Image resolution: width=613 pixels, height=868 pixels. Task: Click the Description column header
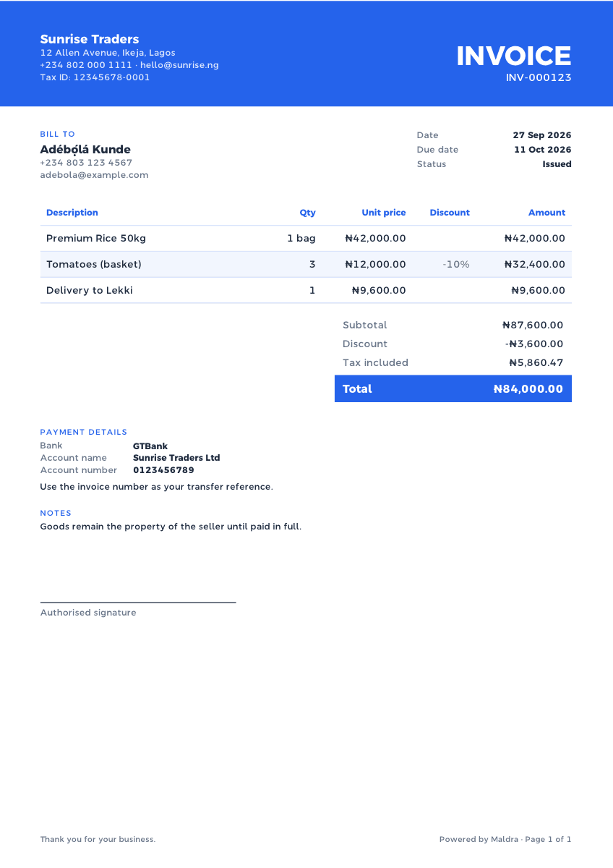tap(72, 213)
